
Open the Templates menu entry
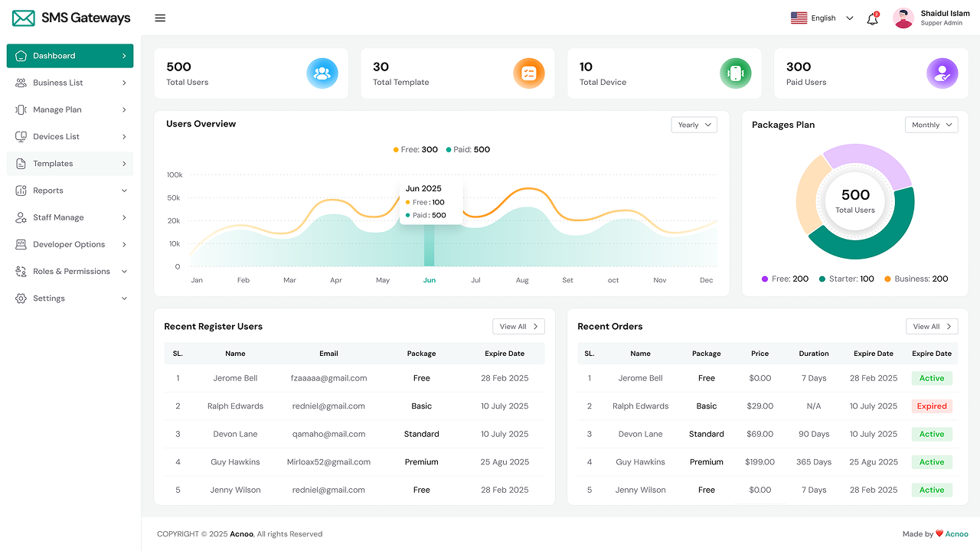70,164
